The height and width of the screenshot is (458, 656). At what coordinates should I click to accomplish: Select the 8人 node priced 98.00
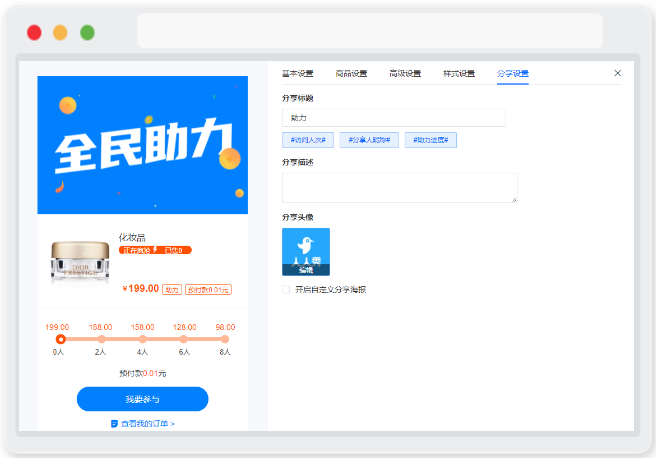225,339
